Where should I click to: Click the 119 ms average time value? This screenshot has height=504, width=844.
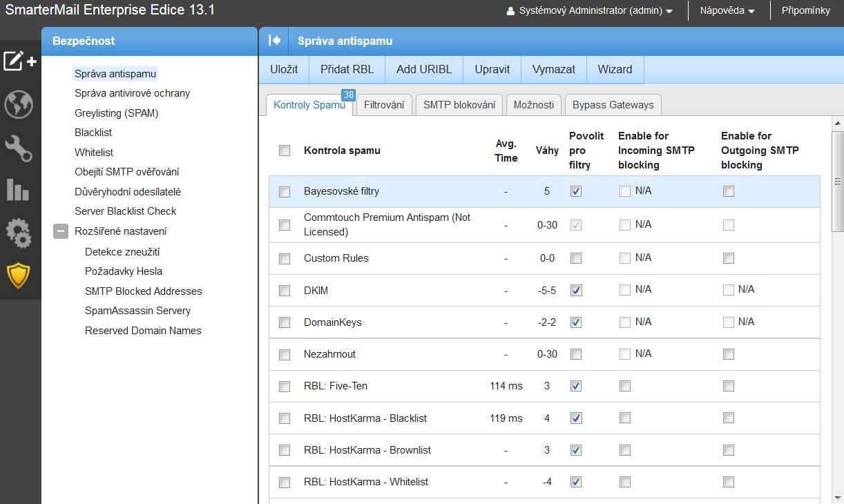click(506, 418)
